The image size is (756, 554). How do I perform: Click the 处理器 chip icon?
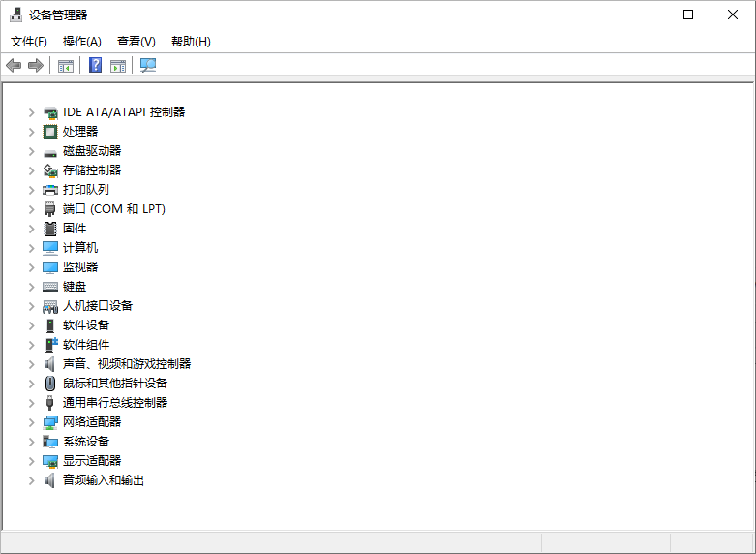click(50, 132)
